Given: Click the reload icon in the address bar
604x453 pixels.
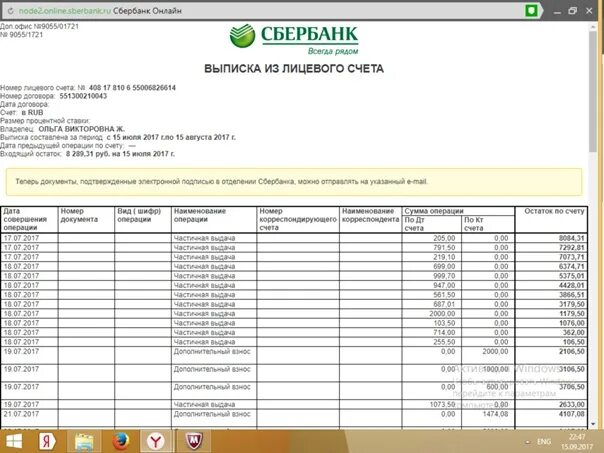Looking at the screenshot, I should 10,11.
